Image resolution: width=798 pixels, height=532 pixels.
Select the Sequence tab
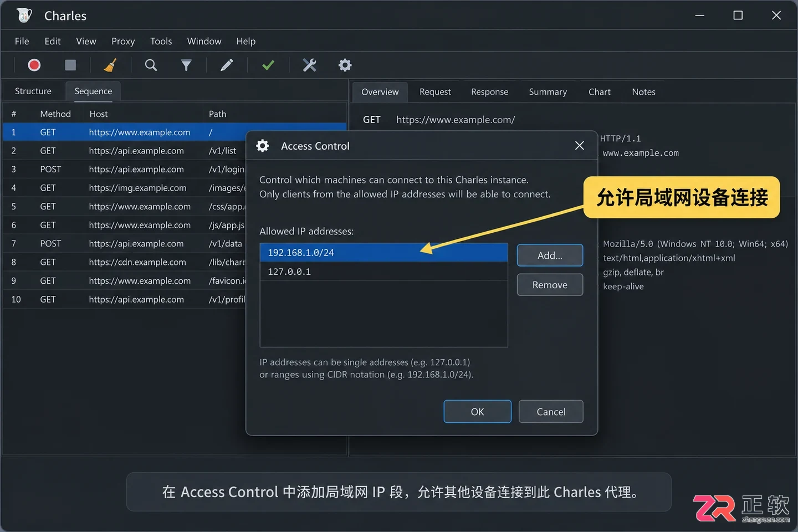pos(93,91)
